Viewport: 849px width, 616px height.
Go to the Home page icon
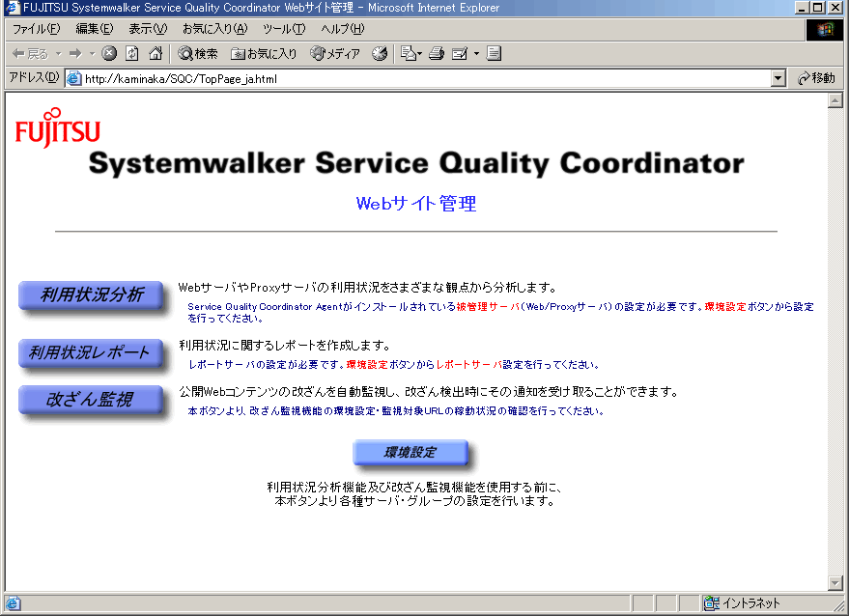(155, 54)
